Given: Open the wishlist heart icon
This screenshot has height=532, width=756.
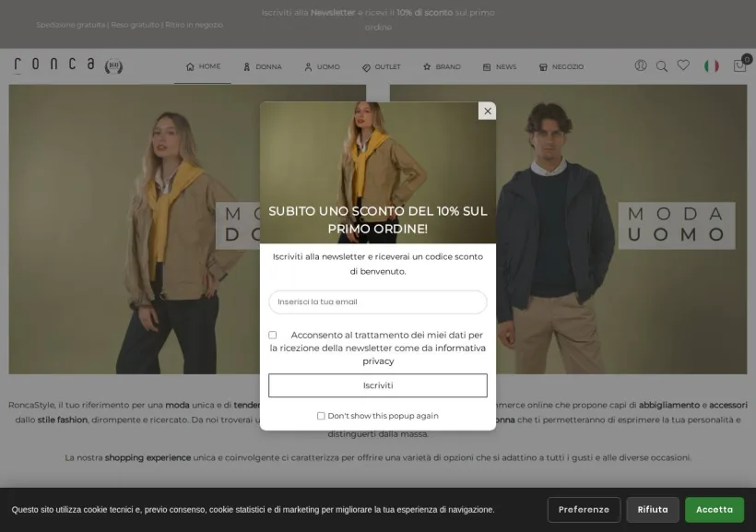Looking at the screenshot, I should click(683, 65).
